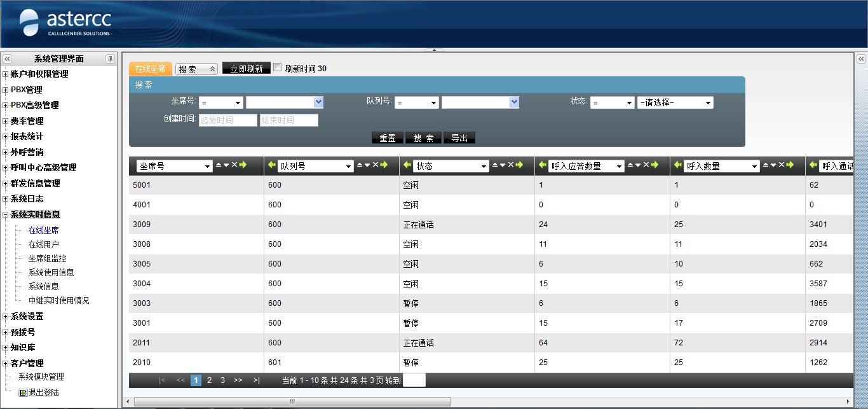Select the 在线坐席 tab
This screenshot has height=409, width=868.
pyautogui.click(x=150, y=69)
